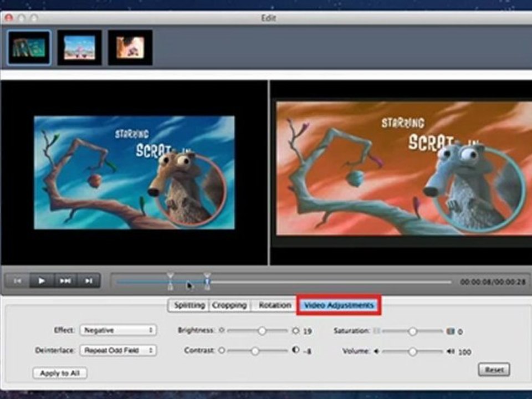The height and width of the screenshot is (399, 532).
Task: Select the first video clip thumbnail
Action: tap(29, 48)
